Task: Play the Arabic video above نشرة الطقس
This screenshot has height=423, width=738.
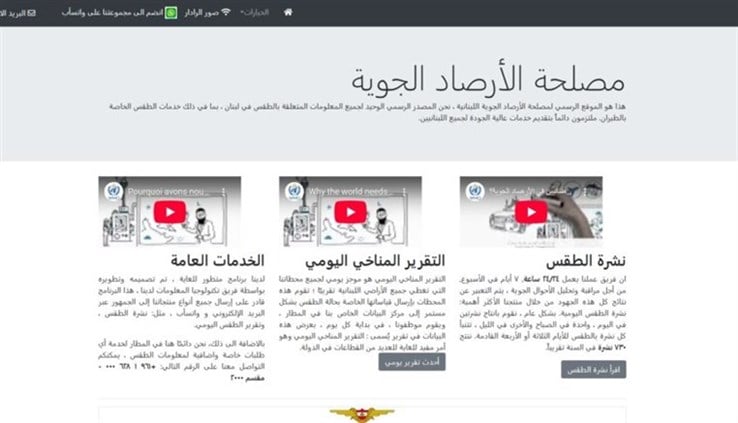Action: pyautogui.click(x=531, y=211)
